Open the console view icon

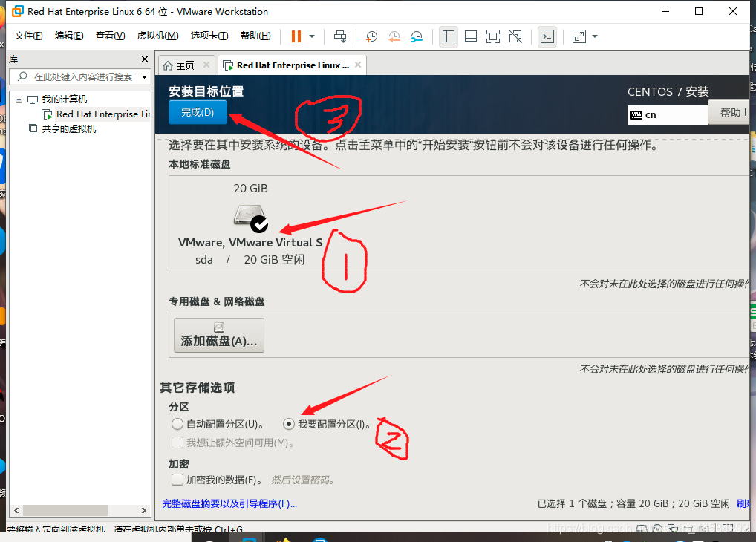(547, 36)
